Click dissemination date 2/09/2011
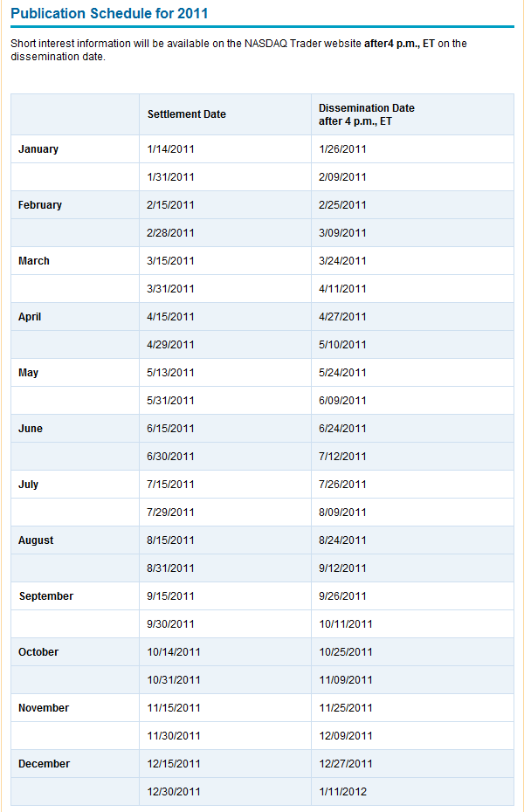 342,177
